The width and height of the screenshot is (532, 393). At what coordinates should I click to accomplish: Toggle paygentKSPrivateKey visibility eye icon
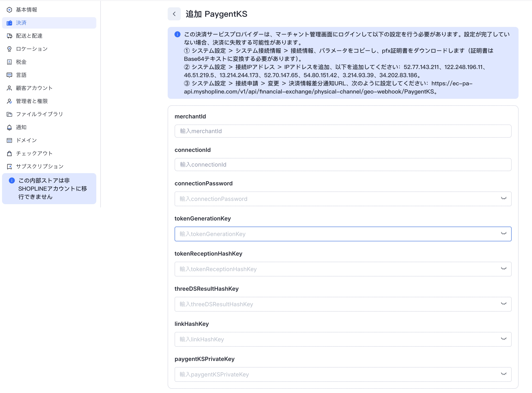[503, 374]
